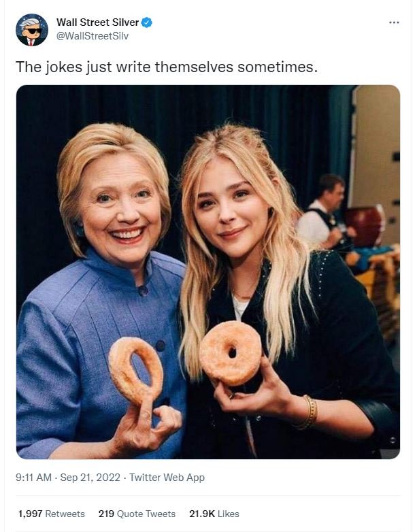This screenshot has width=417, height=532.
Task: Click the round glazed donut in the photo
Action: [x=231, y=353]
